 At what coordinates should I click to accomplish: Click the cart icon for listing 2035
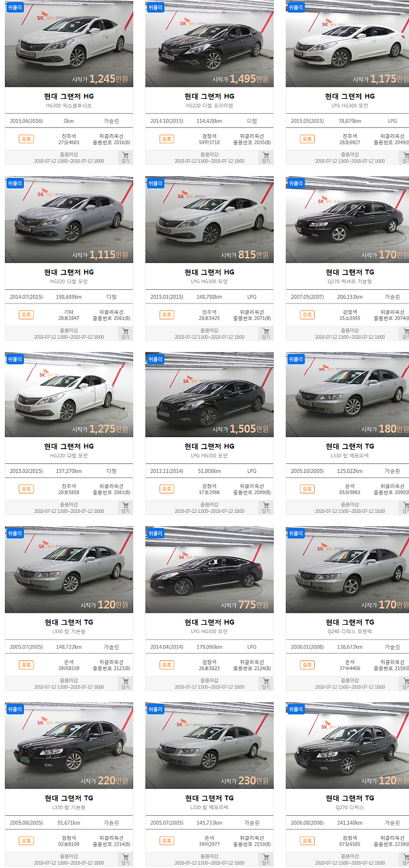266,157
